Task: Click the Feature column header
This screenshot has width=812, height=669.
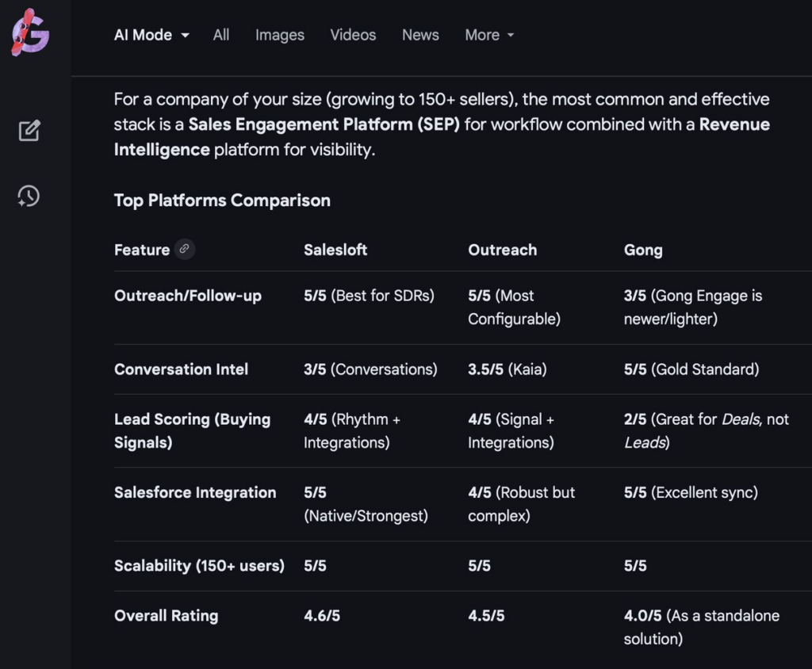Action: [142, 250]
